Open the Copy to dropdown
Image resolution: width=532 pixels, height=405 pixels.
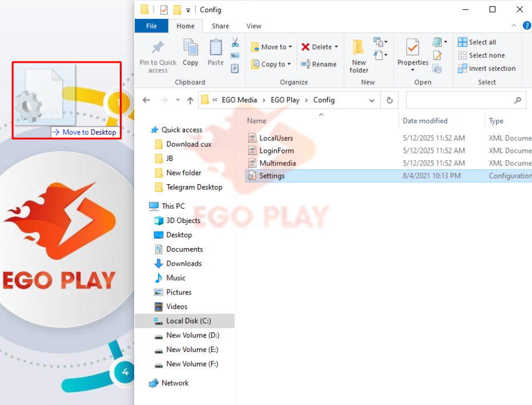(271, 64)
